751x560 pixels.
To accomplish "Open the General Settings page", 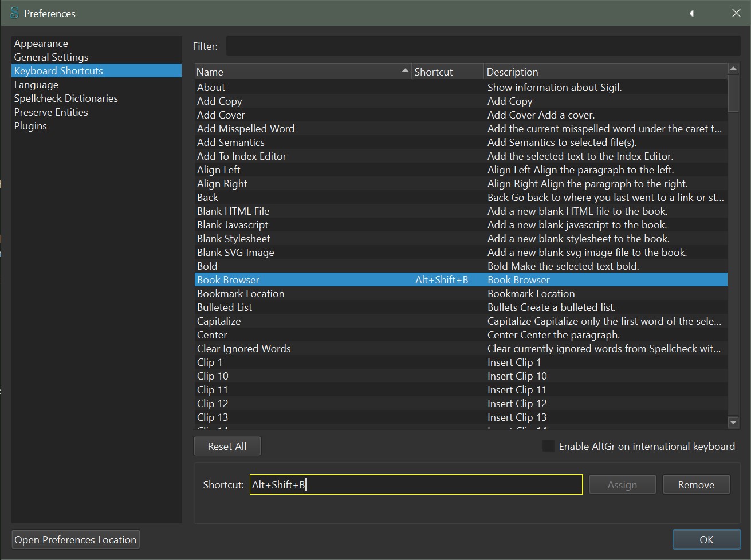I will 96,57.
